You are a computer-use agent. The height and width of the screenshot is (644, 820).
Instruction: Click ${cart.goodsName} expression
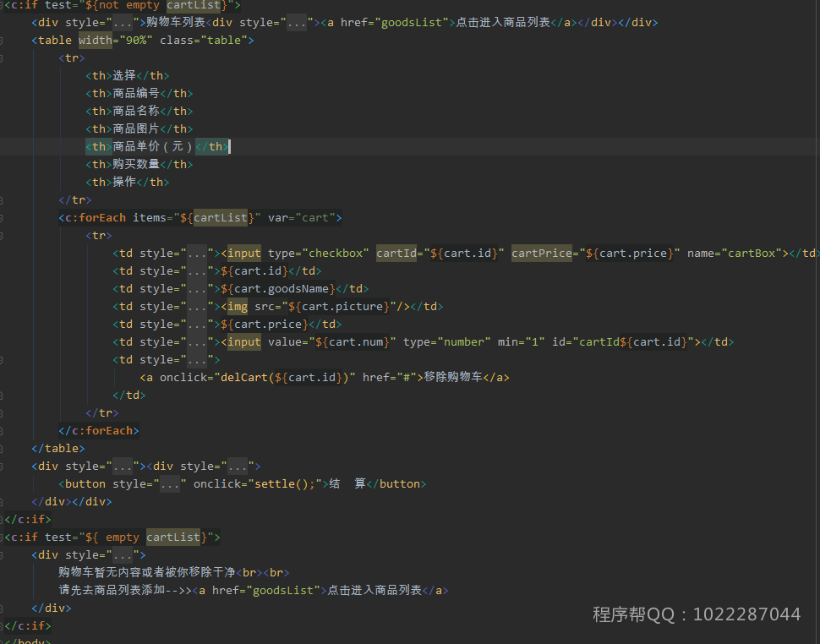pos(277,289)
